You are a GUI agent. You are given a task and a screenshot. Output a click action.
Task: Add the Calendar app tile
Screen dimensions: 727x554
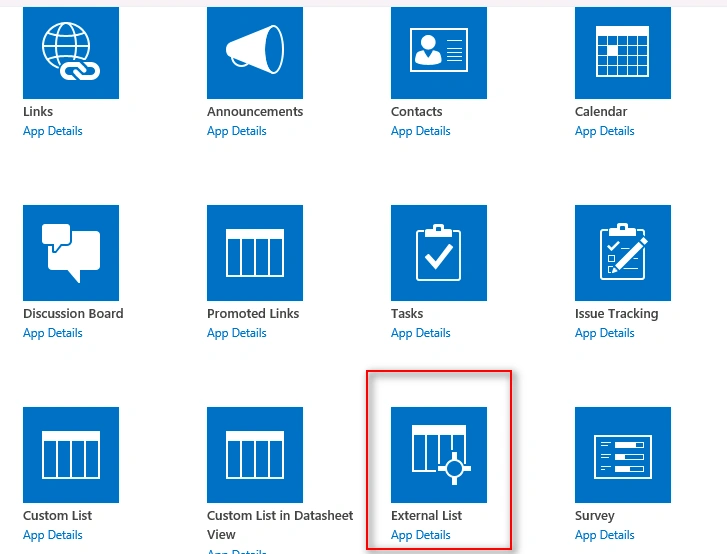point(623,53)
